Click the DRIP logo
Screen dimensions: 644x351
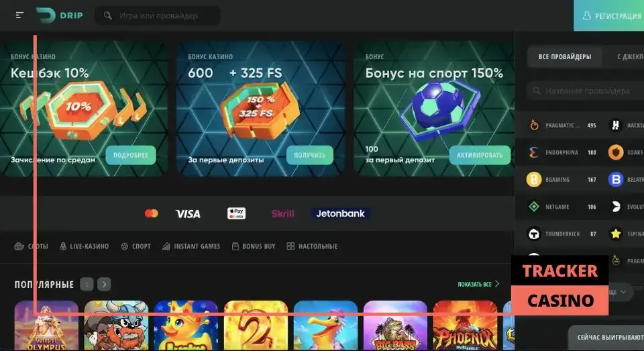pos(59,15)
